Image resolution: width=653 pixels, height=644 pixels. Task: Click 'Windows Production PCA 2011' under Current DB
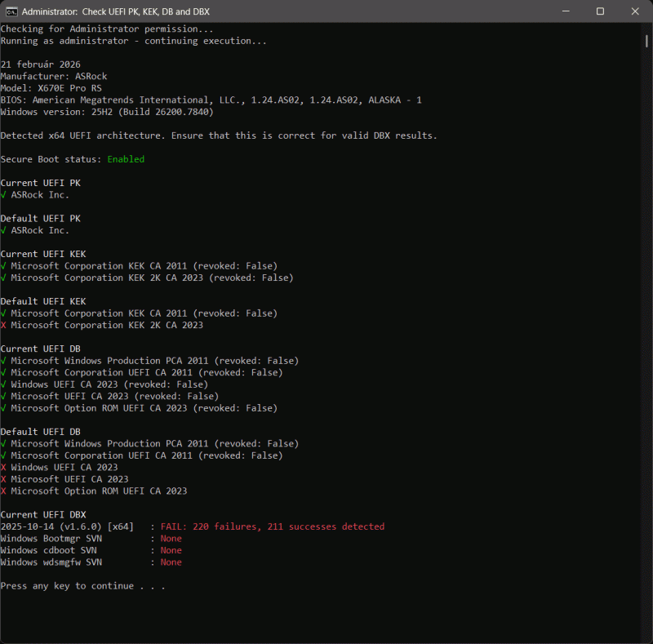pyautogui.click(x=155, y=361)
